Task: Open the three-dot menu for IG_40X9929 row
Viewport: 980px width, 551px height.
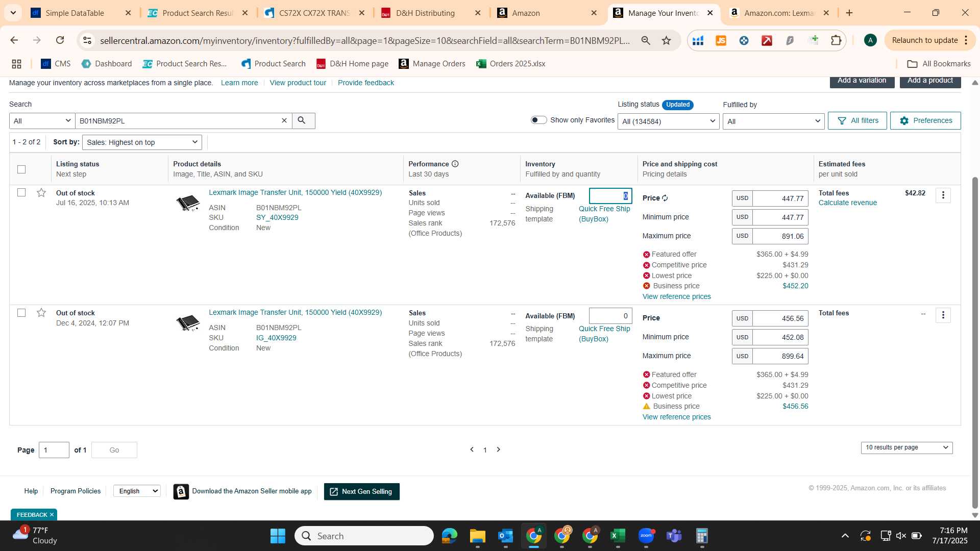Action: [x=943, y=315]
